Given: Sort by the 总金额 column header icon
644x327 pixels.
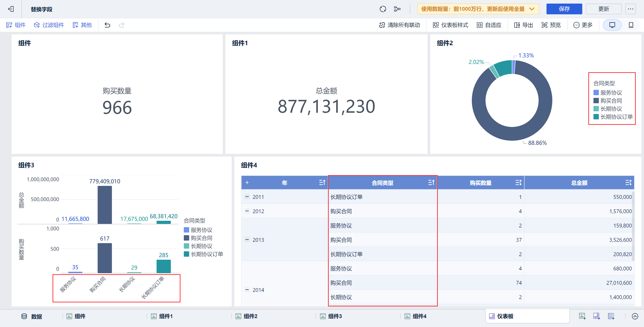Looking at the screenshot, I should tap(628, 183).
